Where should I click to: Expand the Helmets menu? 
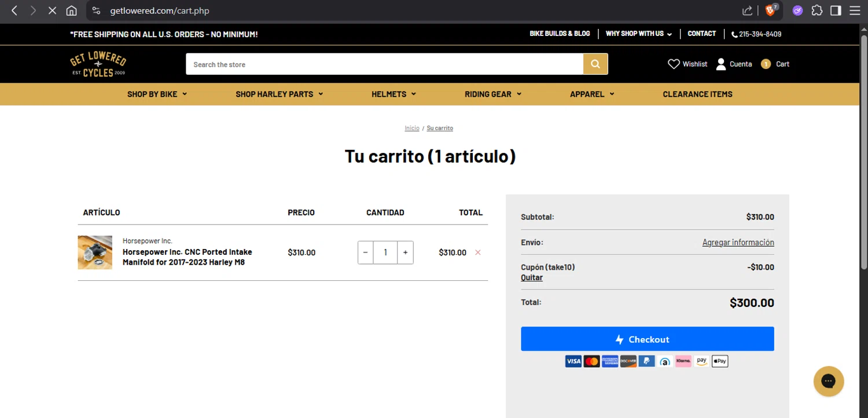pyautogui.click(x=393, y=94)
